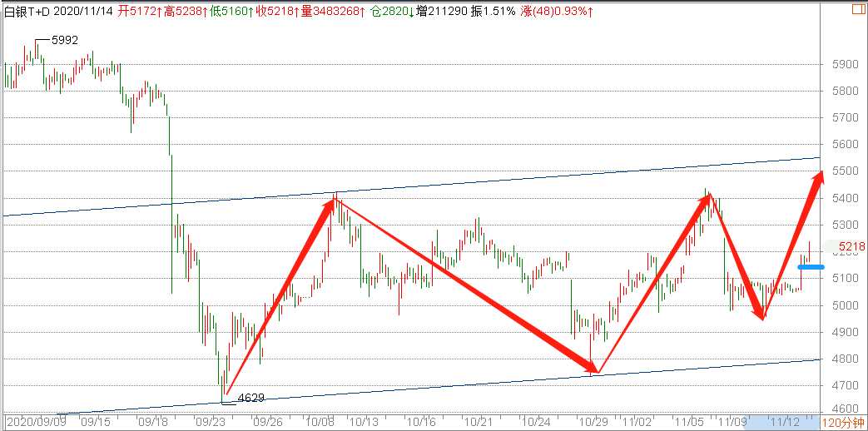Click the volume value 量3483268
This screenshot has height=431, width=868.
332,12
